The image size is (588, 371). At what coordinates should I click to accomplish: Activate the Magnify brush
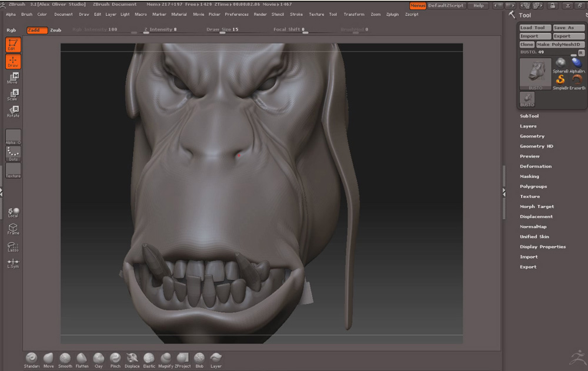click(166, 358)
